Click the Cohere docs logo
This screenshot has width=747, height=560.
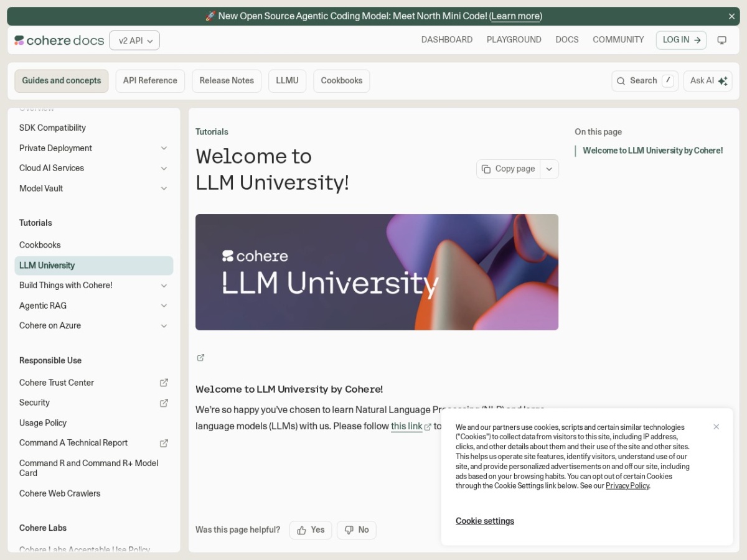click(59, 40)
